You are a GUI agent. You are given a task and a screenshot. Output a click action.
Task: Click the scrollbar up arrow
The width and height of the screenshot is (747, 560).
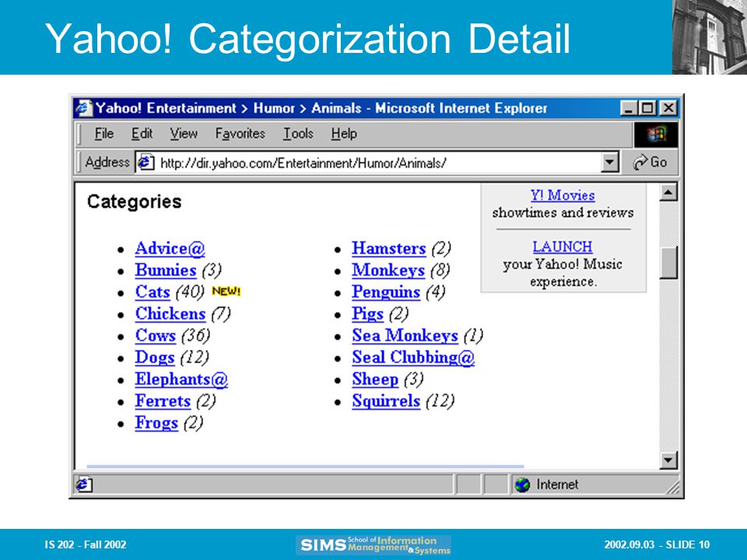[x=668, y=192]
